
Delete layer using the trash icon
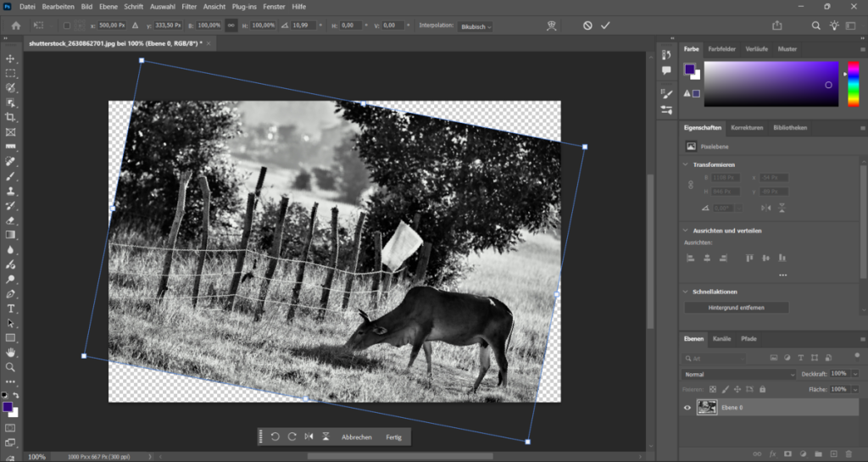(849, 454)
